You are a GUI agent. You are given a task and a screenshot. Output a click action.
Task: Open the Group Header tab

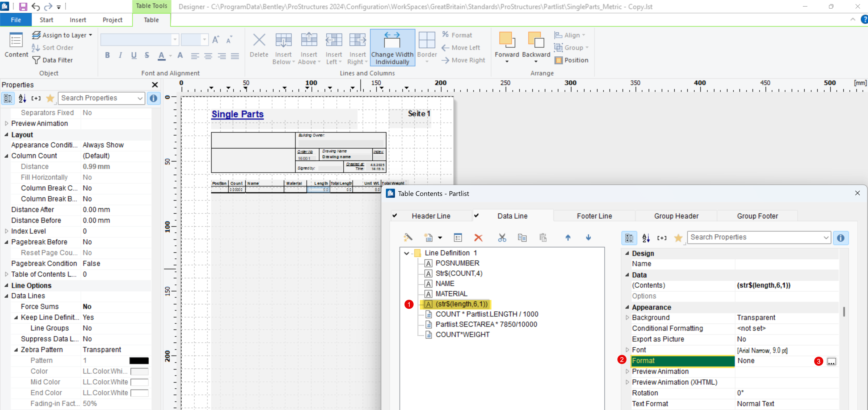point(676,216)
